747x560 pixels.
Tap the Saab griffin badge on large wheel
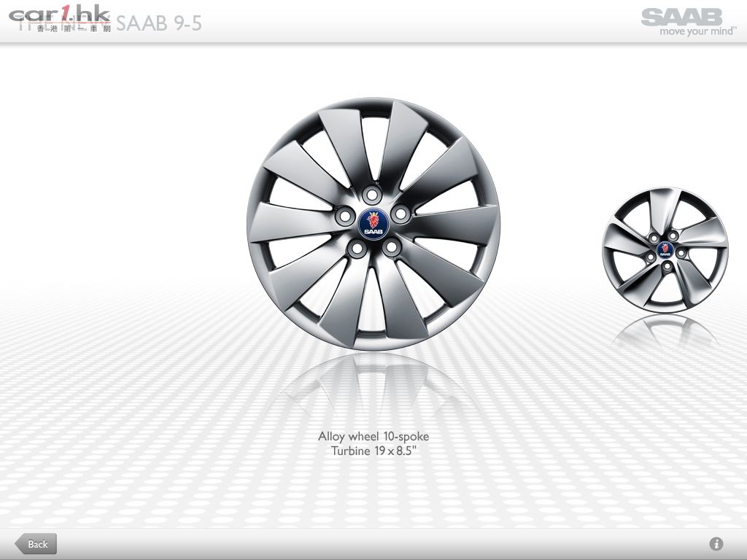[x=373, y=222]
